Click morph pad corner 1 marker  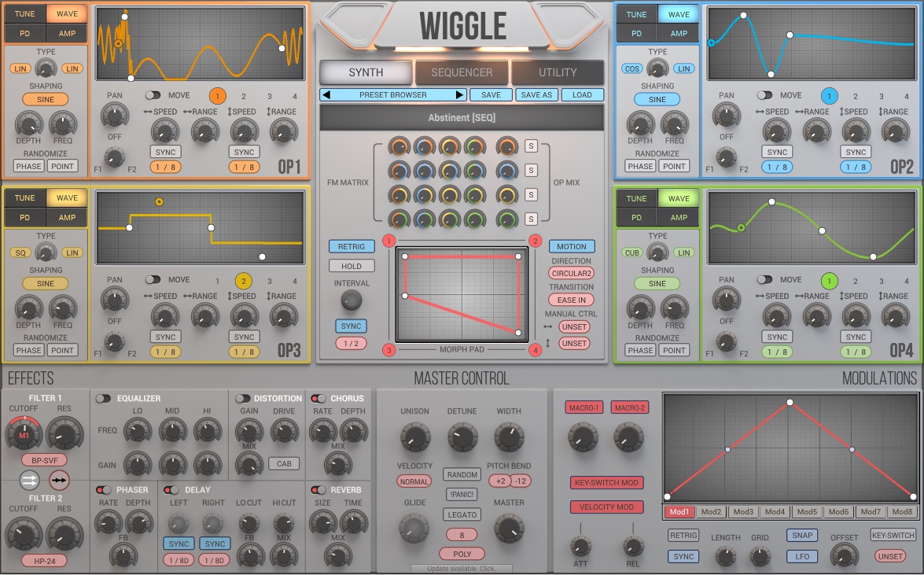(389, 241)
